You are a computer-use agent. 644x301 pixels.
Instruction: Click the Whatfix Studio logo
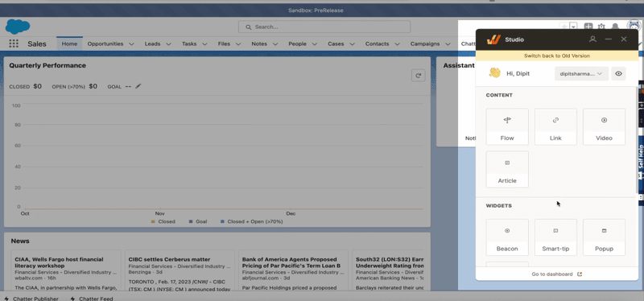click(493, 39)
